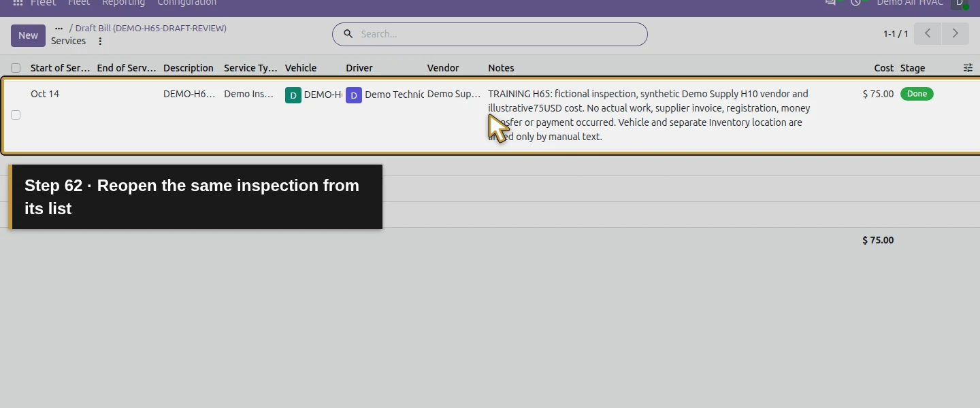Click the Oct 14 date cell
980x408 pixels.
coord(45,94)
